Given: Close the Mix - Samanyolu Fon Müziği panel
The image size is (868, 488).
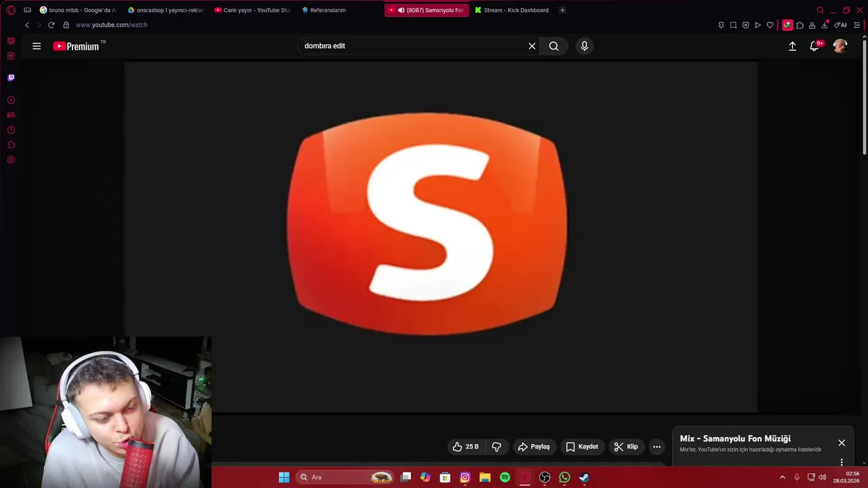Looking at the screenshot, I should click(842, 443).
